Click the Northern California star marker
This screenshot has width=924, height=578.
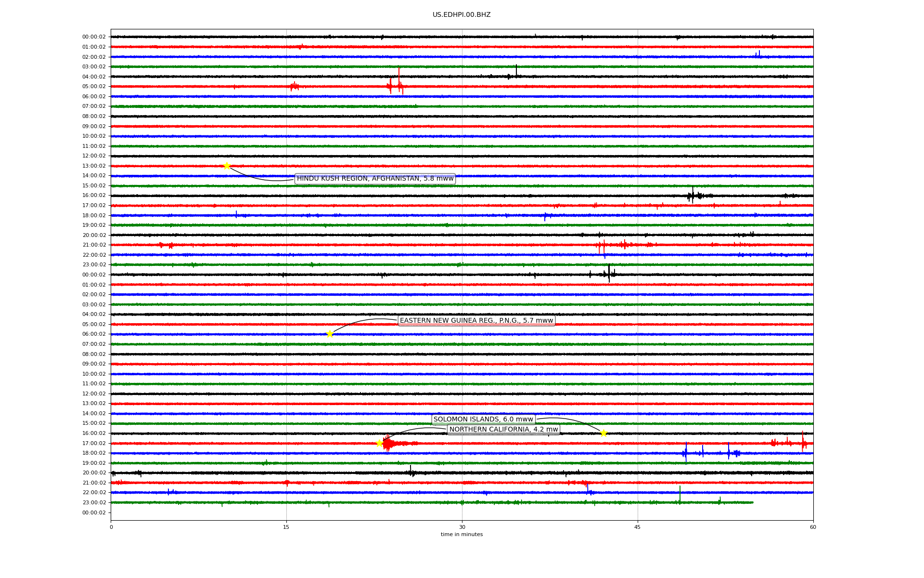click(379, 443)
